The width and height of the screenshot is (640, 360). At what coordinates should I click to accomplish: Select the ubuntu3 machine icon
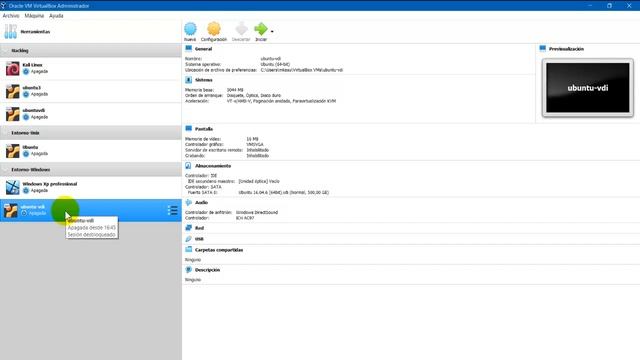[x=13, y=91]
